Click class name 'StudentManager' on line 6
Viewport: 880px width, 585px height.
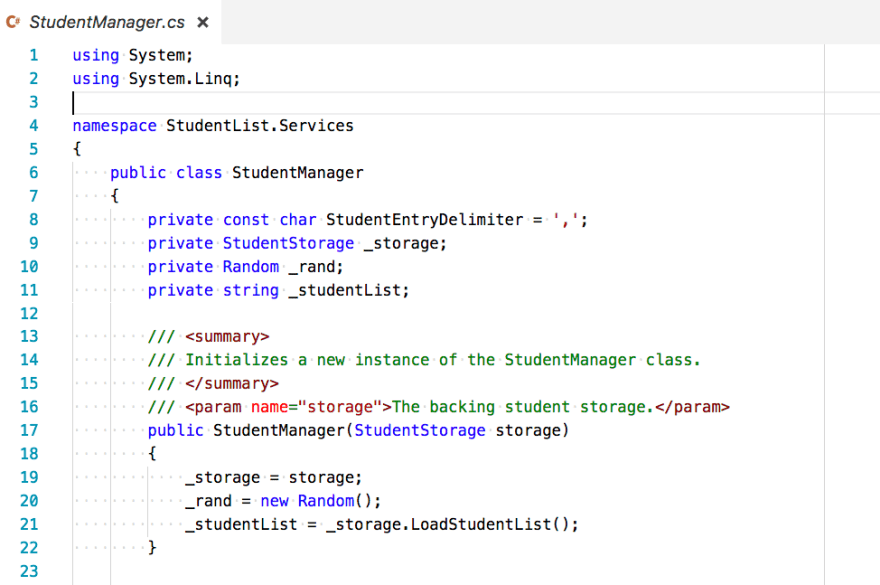(297, 172)
